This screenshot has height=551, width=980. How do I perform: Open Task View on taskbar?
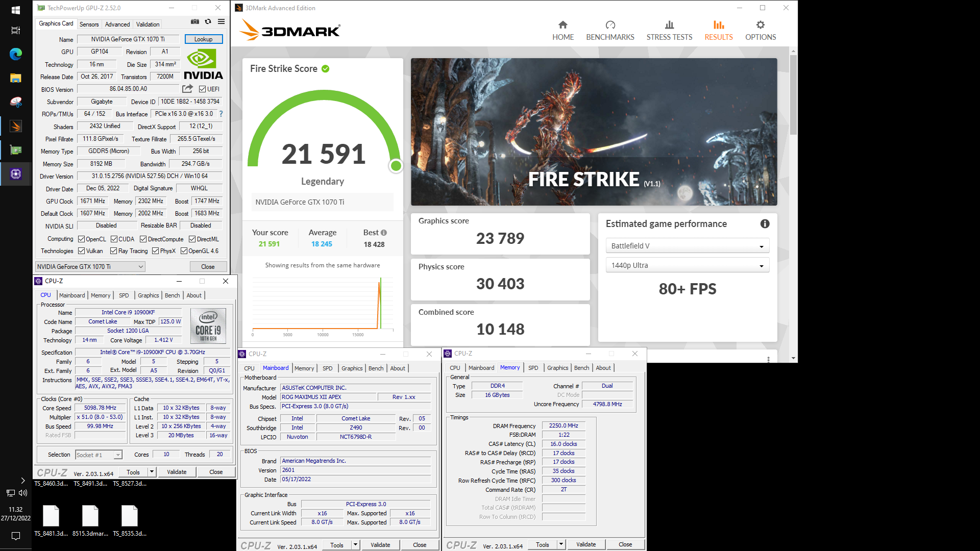(x=15, y=30)
